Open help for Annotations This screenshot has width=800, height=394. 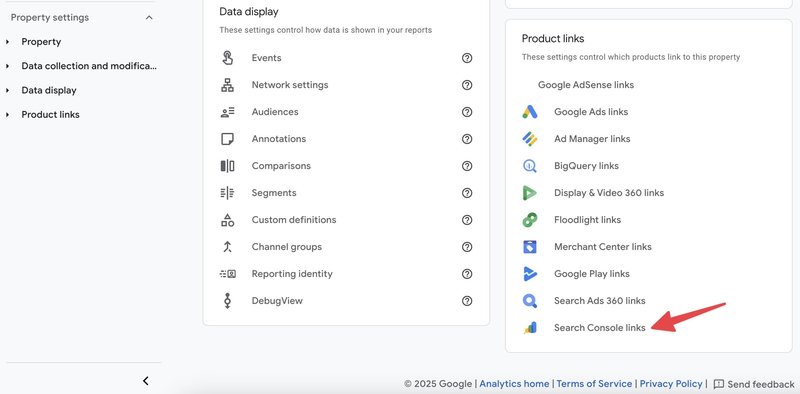click(x=467, y=139)
